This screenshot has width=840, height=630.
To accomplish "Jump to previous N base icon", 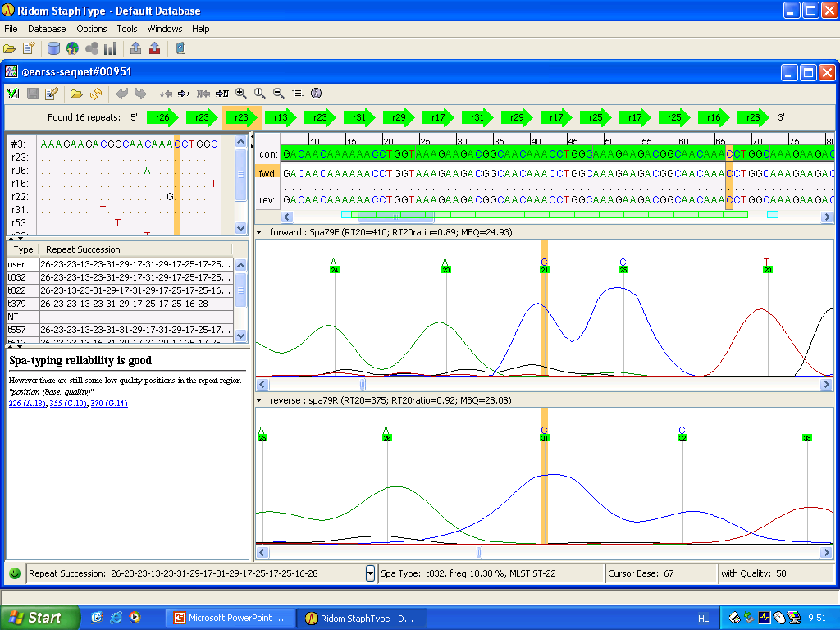I will (203, 94).
